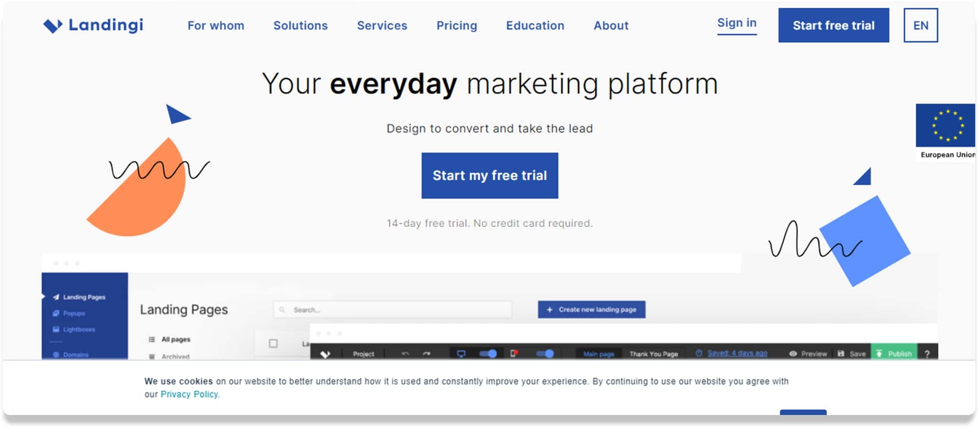Open the Solutions menu

[301, 25]
